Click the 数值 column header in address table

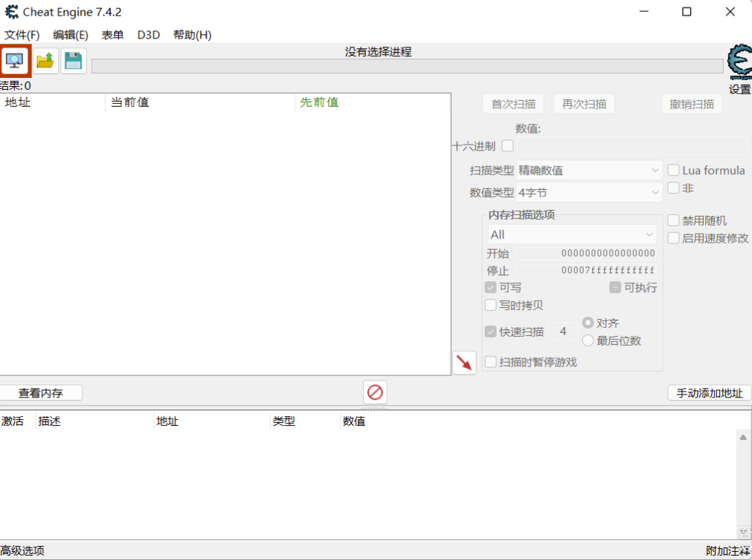[354, 421]
